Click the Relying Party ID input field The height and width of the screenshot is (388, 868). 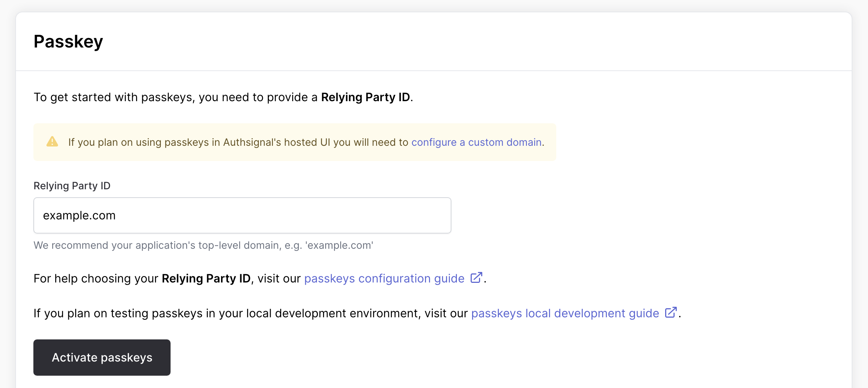pos(242,215)
